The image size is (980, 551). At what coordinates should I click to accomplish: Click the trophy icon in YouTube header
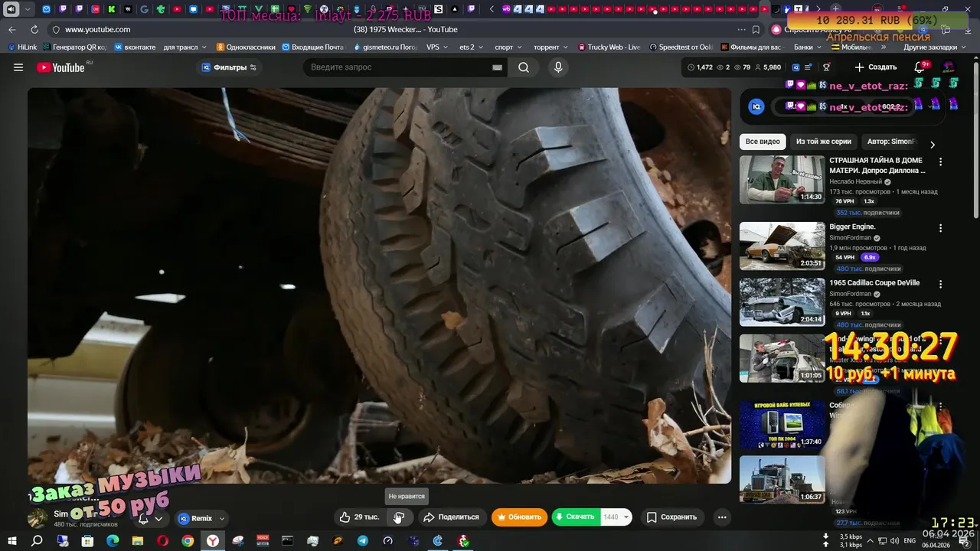point(826,67)
